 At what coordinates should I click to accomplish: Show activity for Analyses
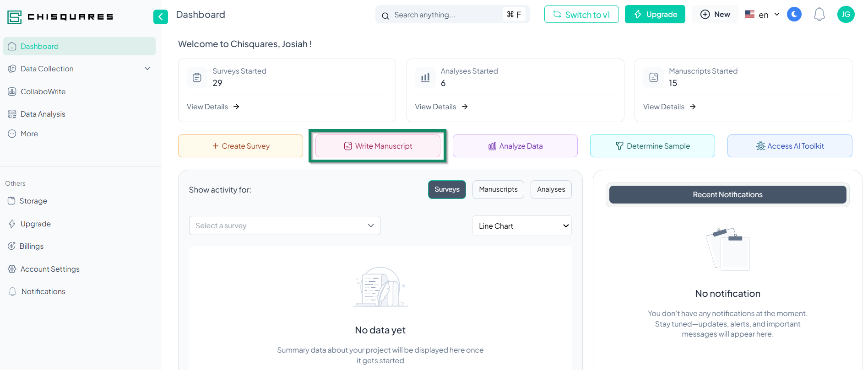pos(551,189)
